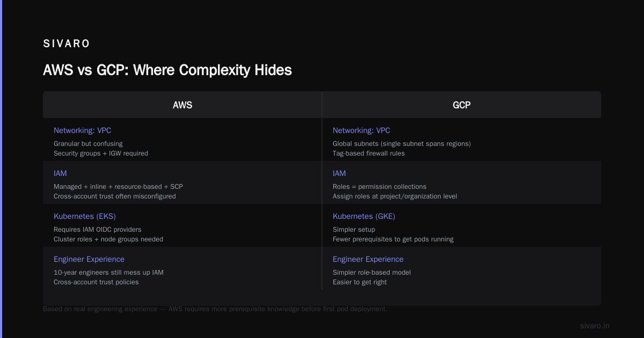This screenshot has height=338, width=644.
Task: Select the title "AWS vs GCP: Where Complexity Hides"
Action: tap(167, 70)
